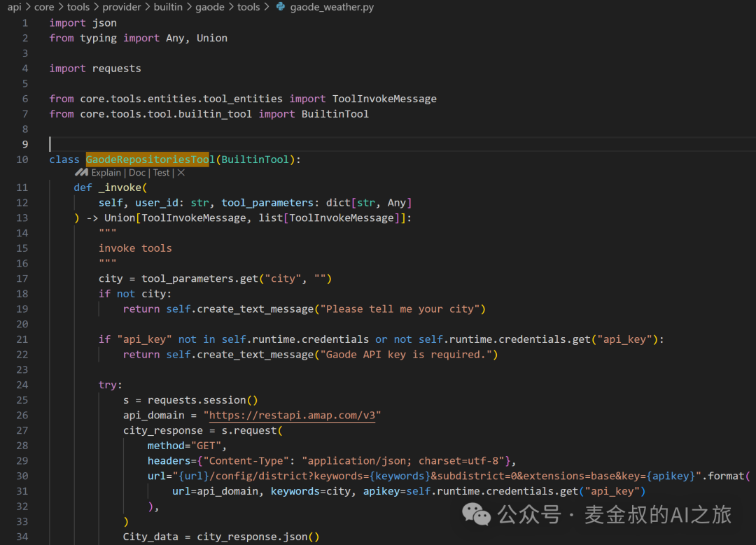
Task: Click 'tool_parameters' on line 12
Action: click(267, 202)
